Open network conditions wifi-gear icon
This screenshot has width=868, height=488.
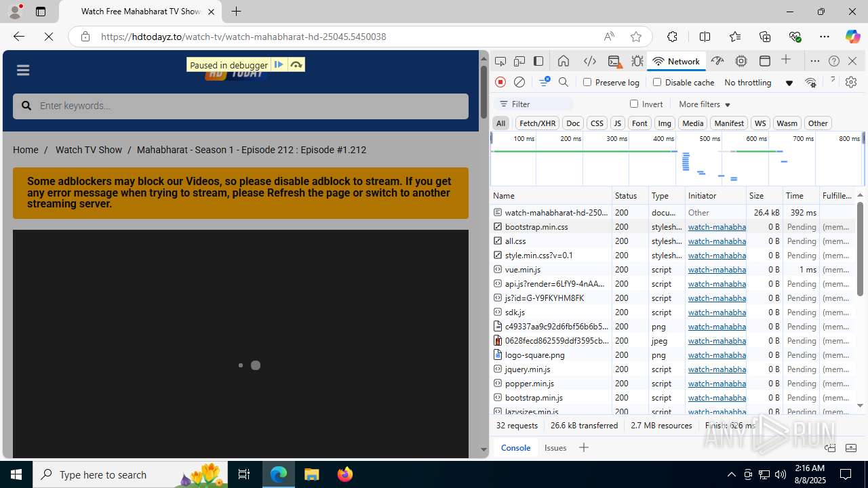tap(810, 82)
